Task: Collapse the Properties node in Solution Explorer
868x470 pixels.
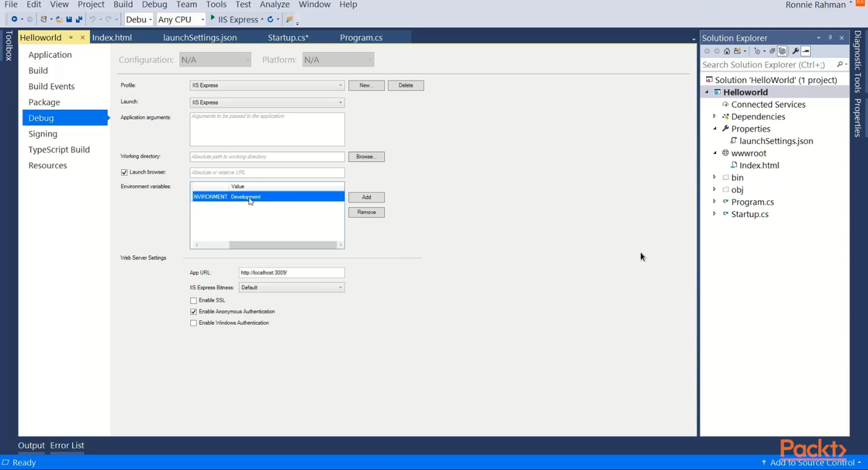Action: tap(715, 129)
